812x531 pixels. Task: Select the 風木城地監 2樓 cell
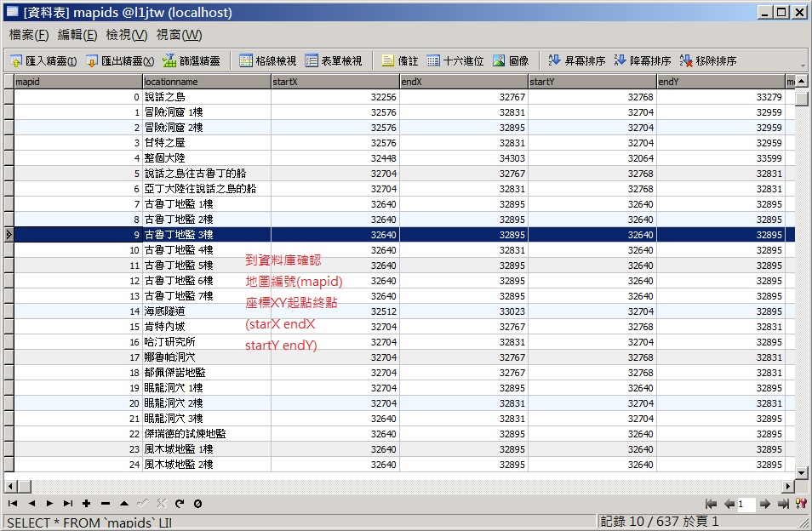point(207,465)
